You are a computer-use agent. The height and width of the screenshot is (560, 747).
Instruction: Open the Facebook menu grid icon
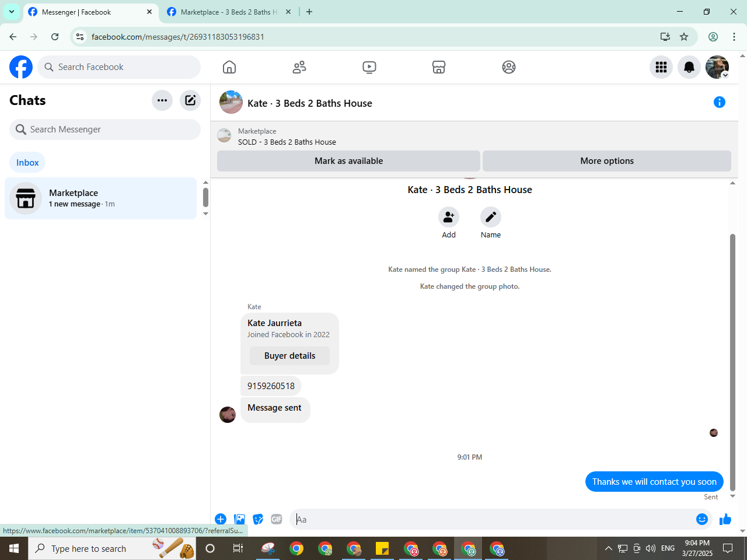(x=661, y=67)
